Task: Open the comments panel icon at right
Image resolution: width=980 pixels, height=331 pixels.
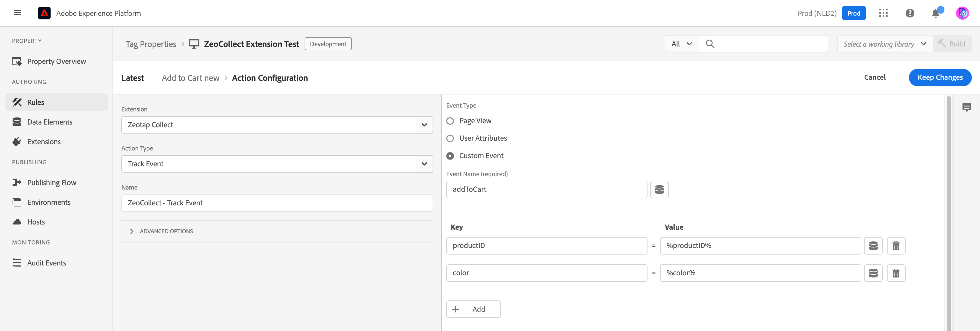Action: tap(966, 108)
